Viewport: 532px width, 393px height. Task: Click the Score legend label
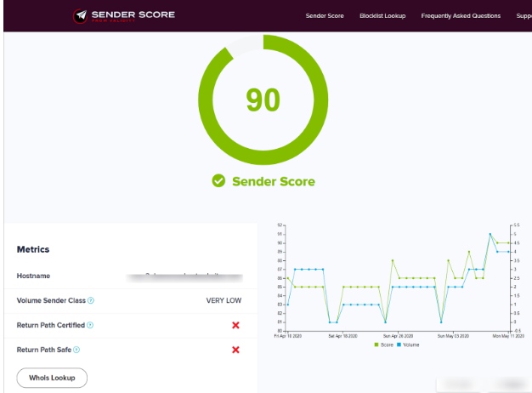(387, 345)
